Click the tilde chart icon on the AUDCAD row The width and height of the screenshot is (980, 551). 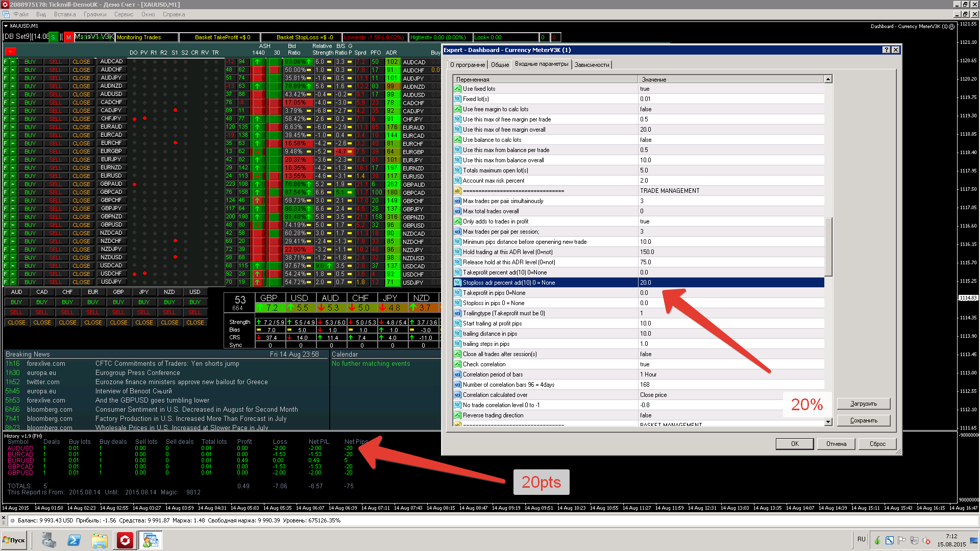tap(13, 62)
